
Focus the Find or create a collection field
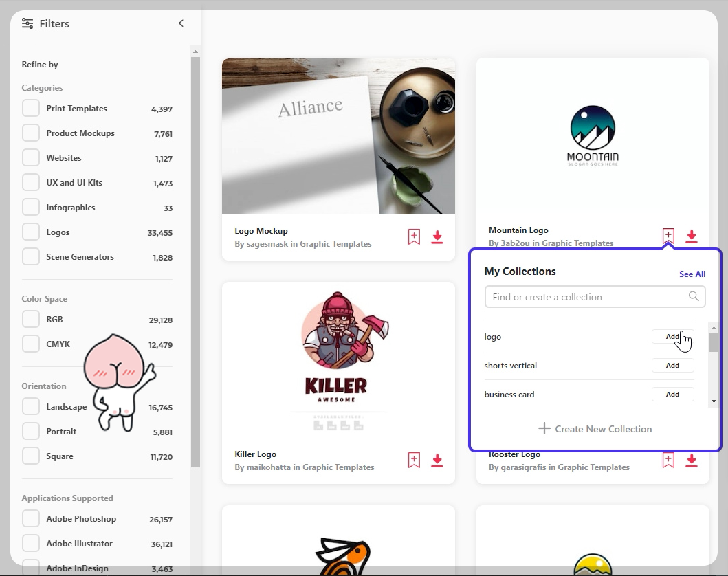[595, 296]
